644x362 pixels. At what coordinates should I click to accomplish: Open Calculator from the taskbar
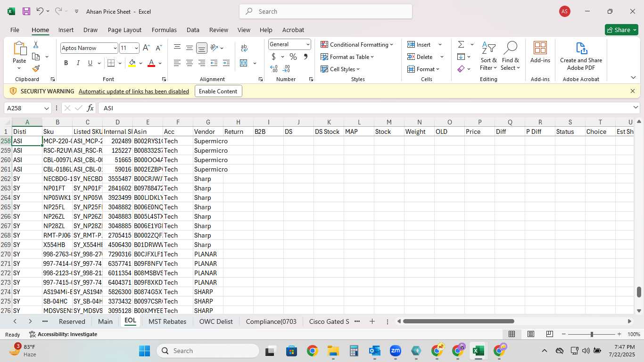354,351
